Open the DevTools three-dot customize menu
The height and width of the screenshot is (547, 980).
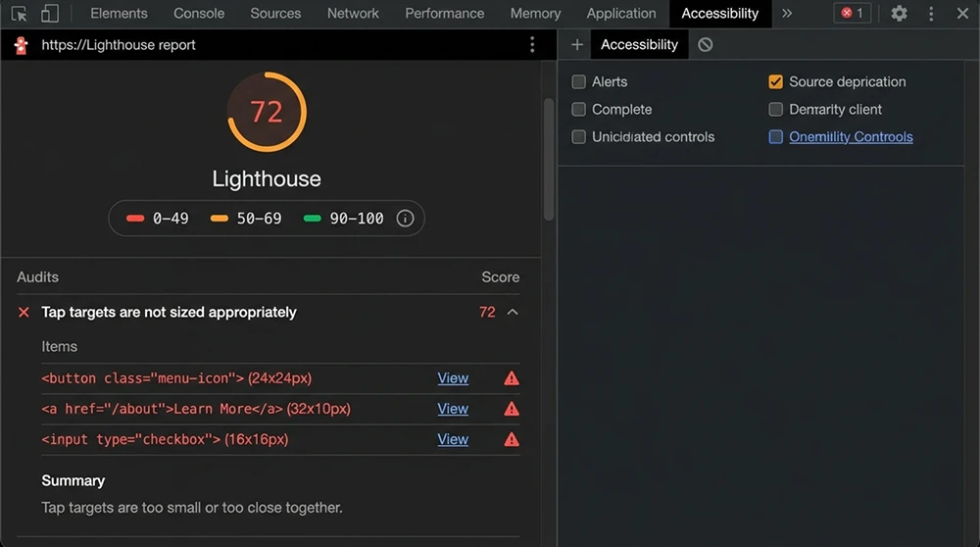(x=931, y=13)
